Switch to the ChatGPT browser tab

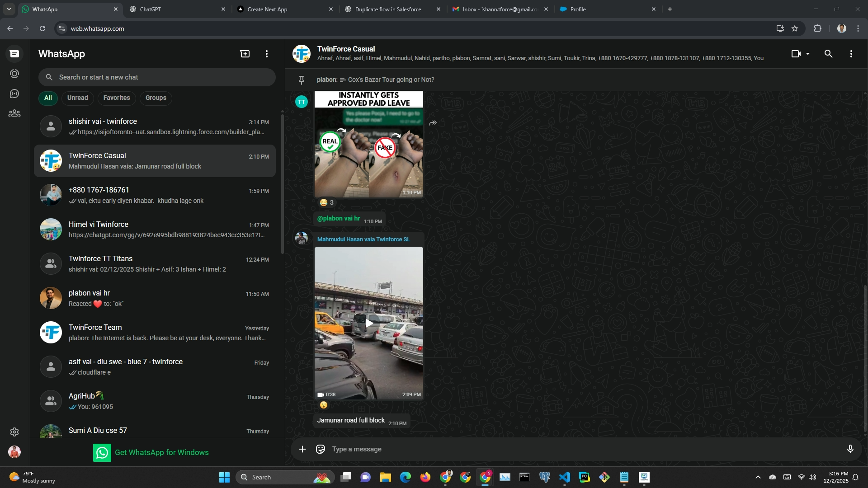151,9
